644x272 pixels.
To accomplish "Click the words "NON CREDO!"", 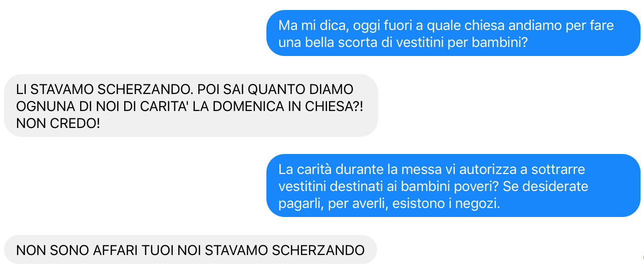I will pyautogui.click(x=58, y=123).
